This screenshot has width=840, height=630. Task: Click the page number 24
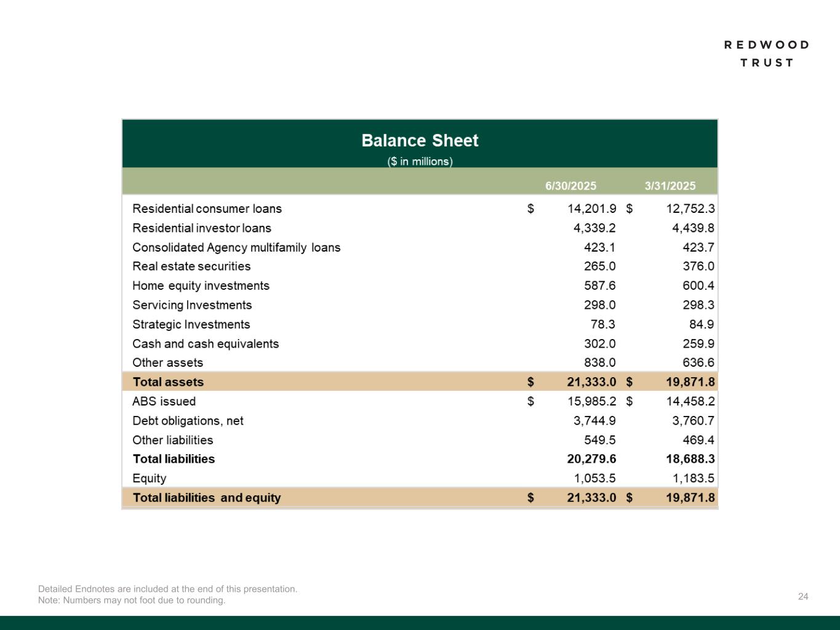point(803,596)
